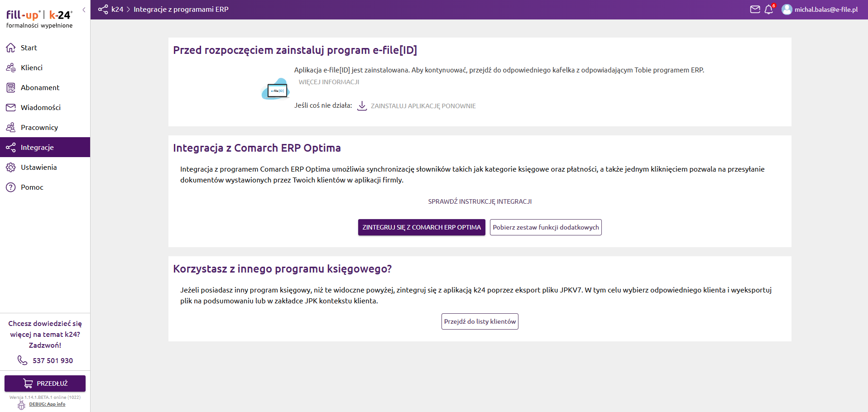The image size is (868, 412).
Task: Click the debug bug icon
Action: click(21, 405)
